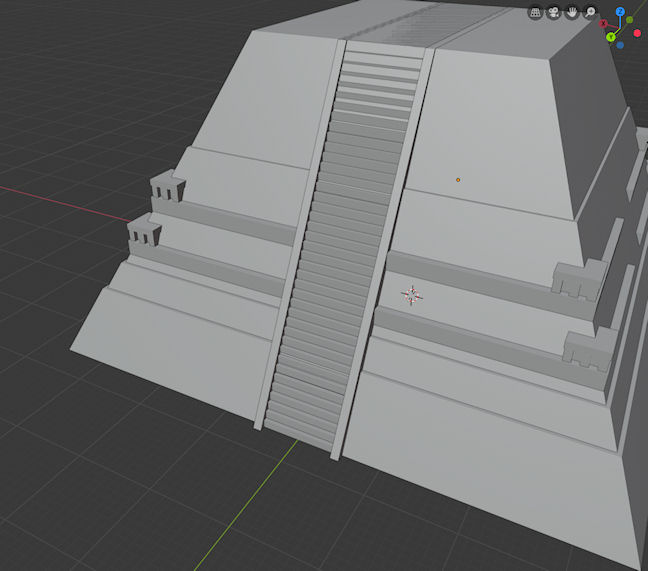Click the blue Z axis gizmo handle
The width and height of the screenshot is (648, 571).
(x=620, y=12)
